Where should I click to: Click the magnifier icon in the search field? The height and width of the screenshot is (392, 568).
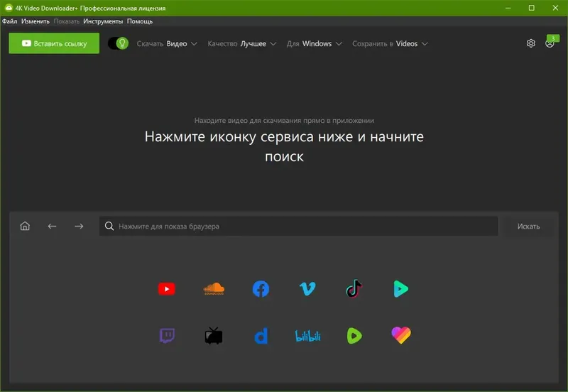(109, 226)
